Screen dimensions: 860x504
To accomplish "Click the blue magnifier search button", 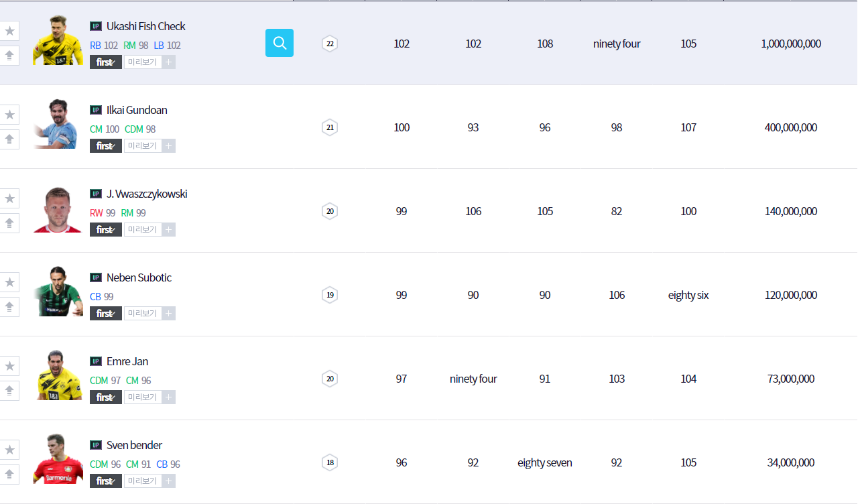I will click(x=279, y=43).
